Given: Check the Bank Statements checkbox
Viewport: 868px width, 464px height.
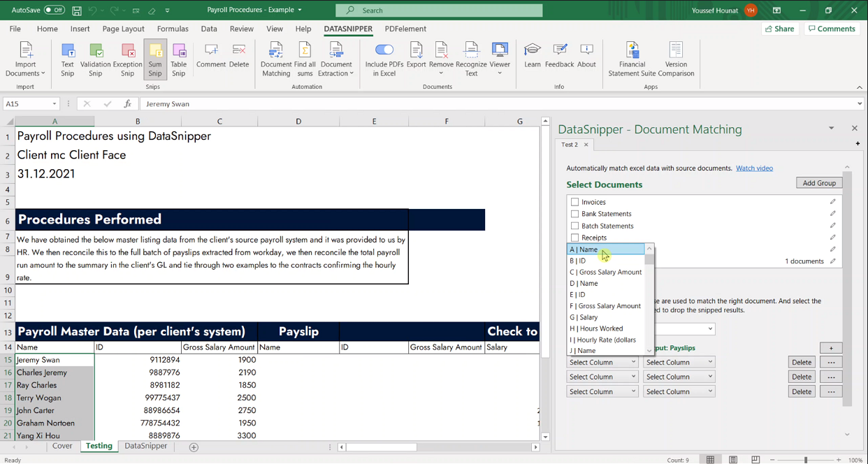Looking at the screenshot, I should click(574, 214).
